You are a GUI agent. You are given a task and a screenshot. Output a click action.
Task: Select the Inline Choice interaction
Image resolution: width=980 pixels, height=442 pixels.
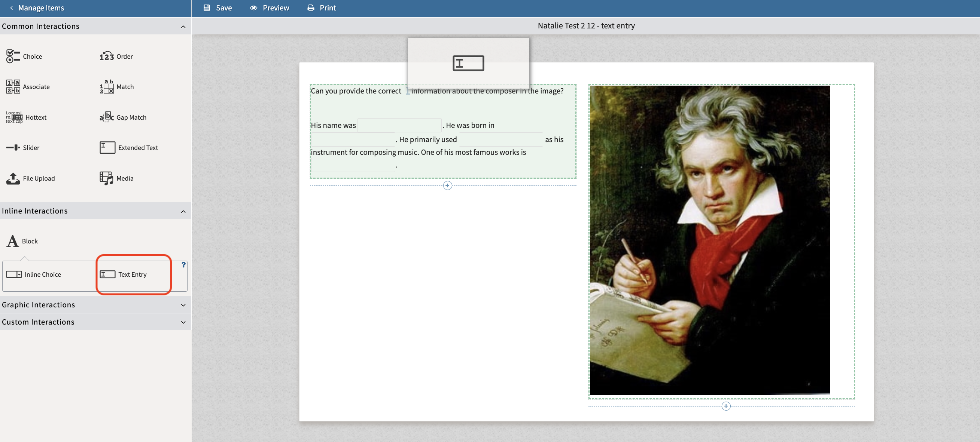pos(33,274)
